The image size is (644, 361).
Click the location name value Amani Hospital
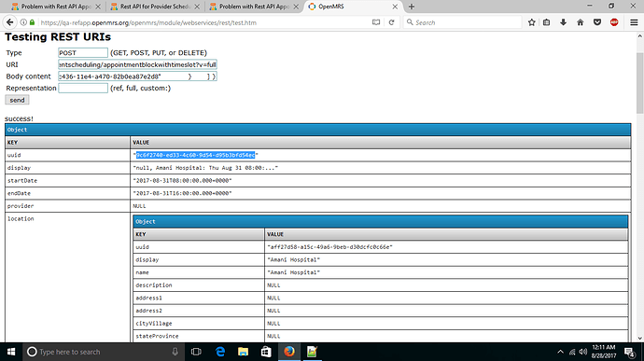tap(294, 272)
